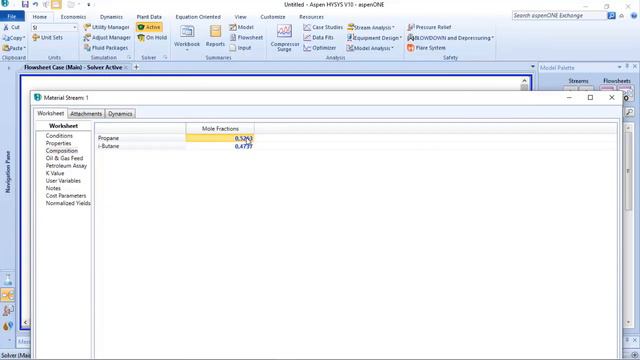Click the Mole Fractions column header

click(x=220, y=129)
